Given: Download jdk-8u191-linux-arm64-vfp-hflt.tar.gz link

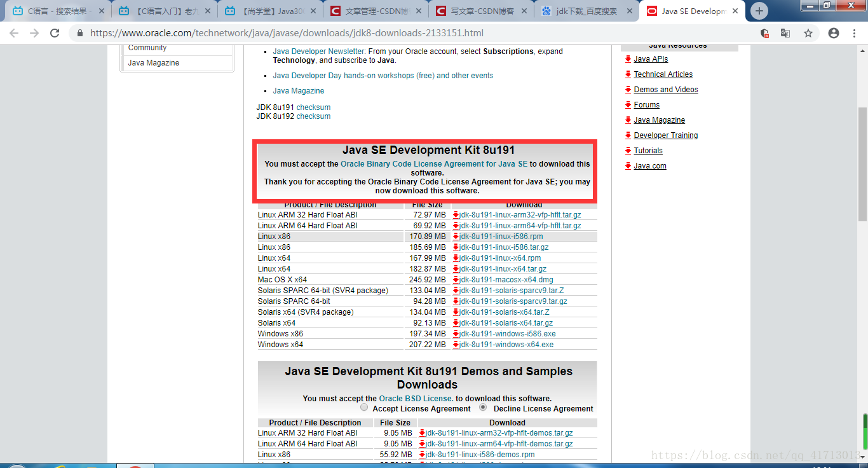Looking at the screenshot, I should coord(520,226).
